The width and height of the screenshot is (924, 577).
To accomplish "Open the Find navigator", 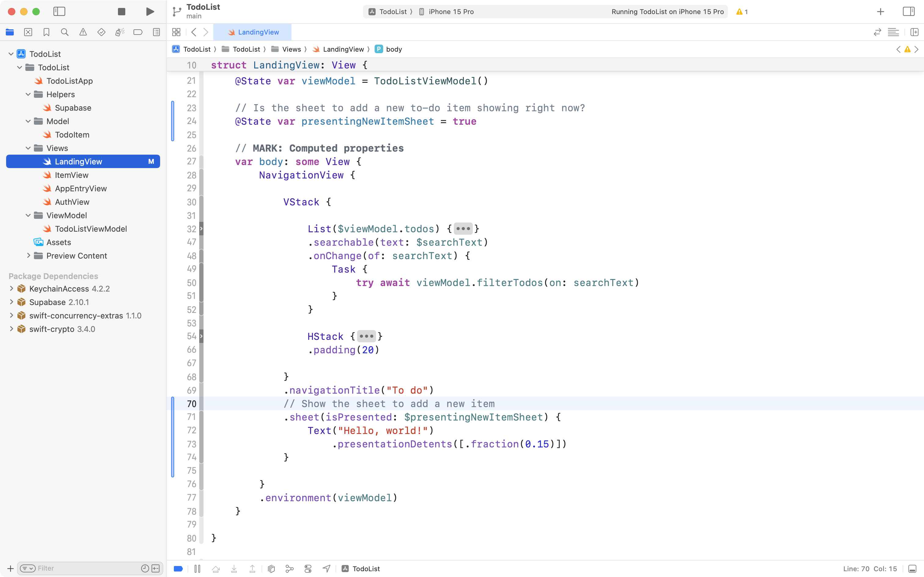I will (64, 32).
